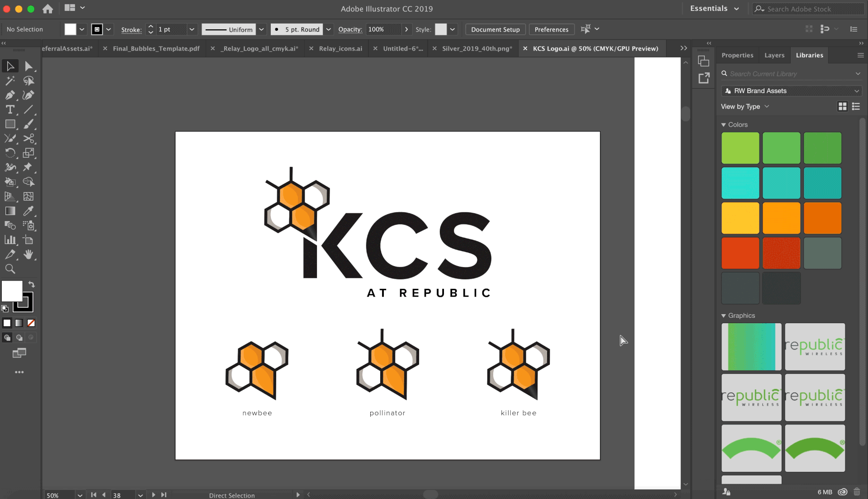Select the Curvature tool
This screenshot has height=499, width=868.
28,95
